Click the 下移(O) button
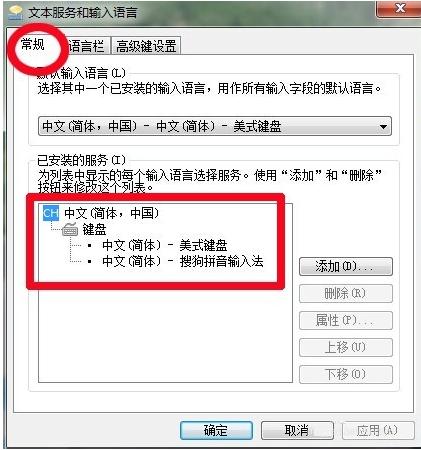 pyautogui.click(x=346, y=374)
